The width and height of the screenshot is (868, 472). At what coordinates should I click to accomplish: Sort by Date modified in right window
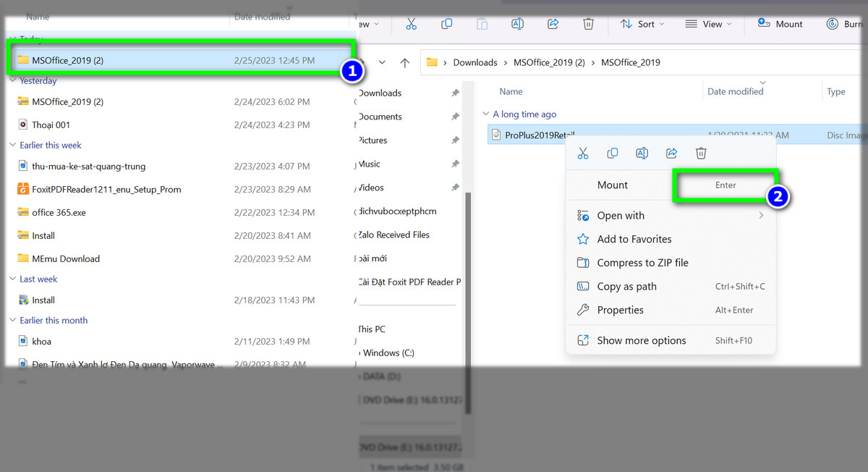pyautogui.click(x=735, y=92)
